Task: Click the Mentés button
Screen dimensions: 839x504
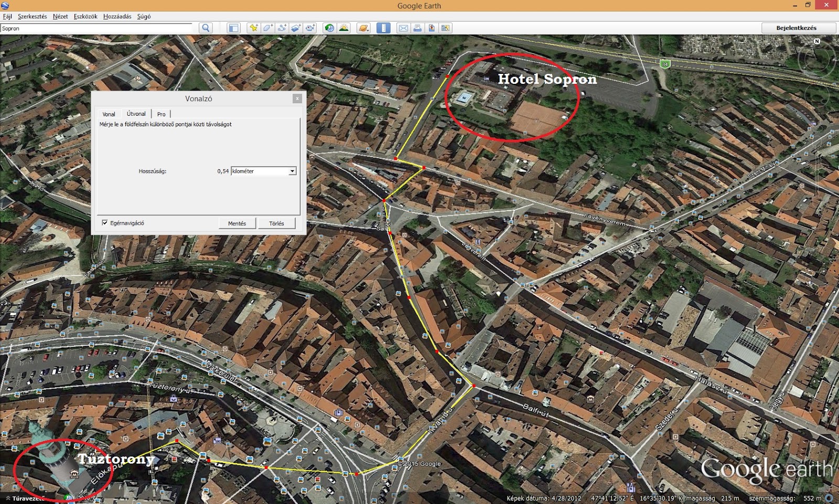Action: pos(237,224)
